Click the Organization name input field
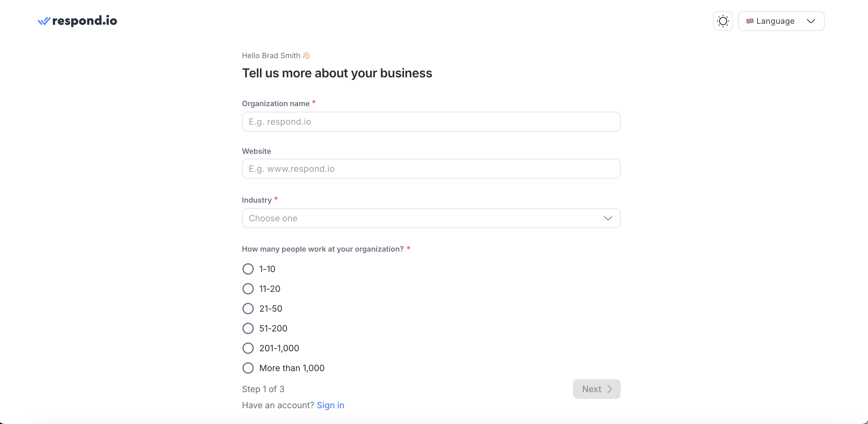 click(x=431, y=122)
